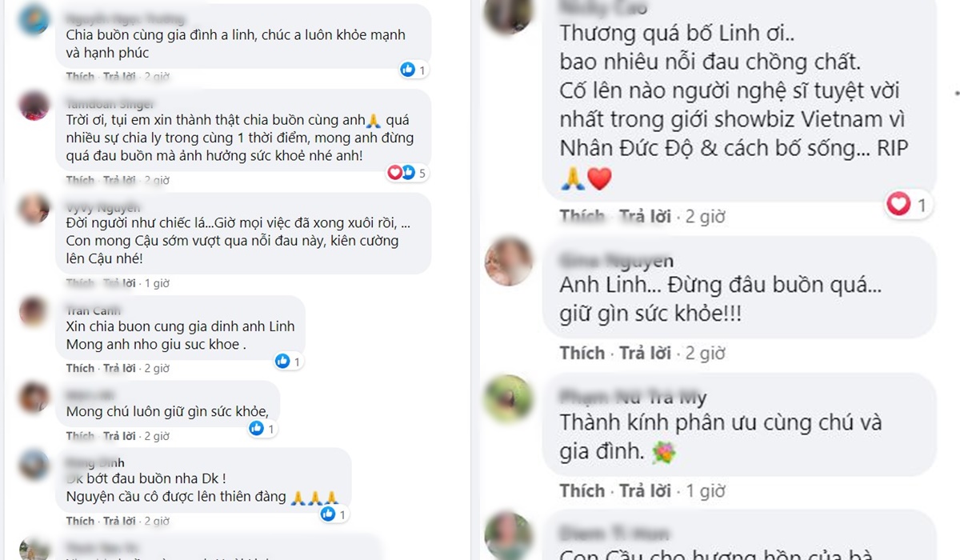The width and height of the screenshot is (960, 560).
Task: Like the 'Thành kính phân ưu cùng chú' comment
Action: pyautogui.click(x=582, y=490)
